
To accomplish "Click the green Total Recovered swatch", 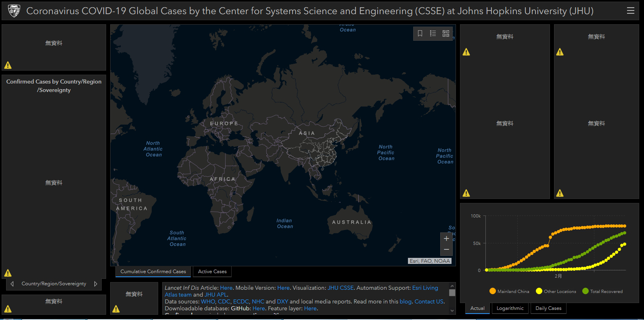I will [585, 291].
